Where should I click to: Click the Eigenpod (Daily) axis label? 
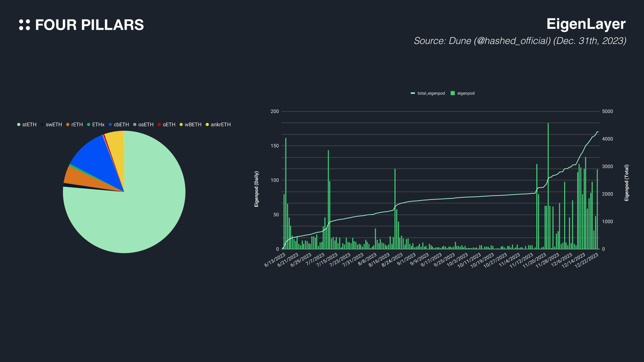point(257,189)
